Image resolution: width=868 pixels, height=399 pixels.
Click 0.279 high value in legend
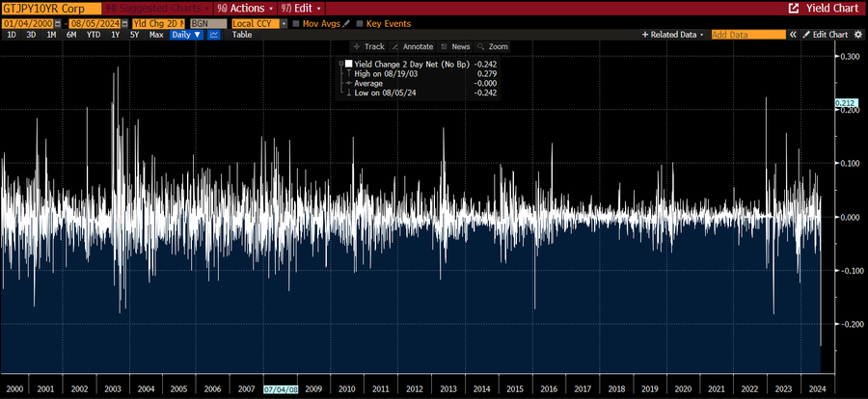coord(487,73)
